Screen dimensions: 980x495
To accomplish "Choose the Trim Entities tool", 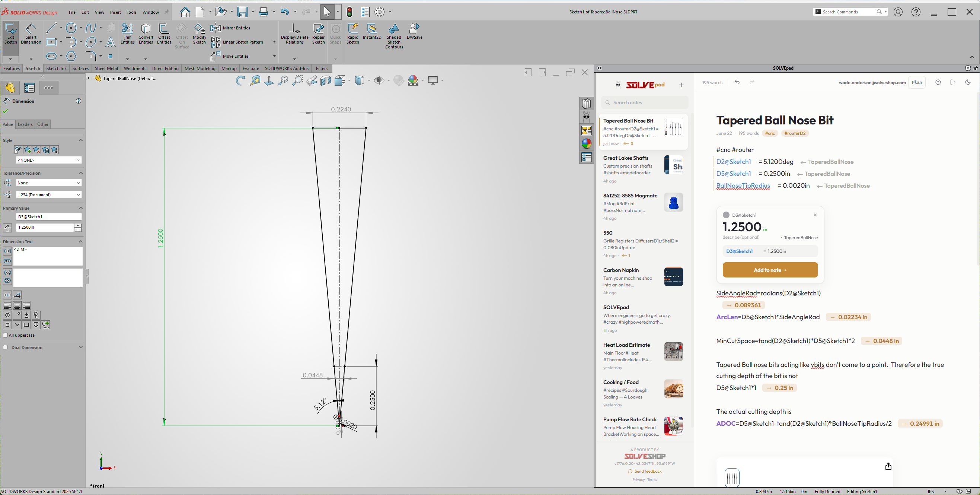I will 127,34.
